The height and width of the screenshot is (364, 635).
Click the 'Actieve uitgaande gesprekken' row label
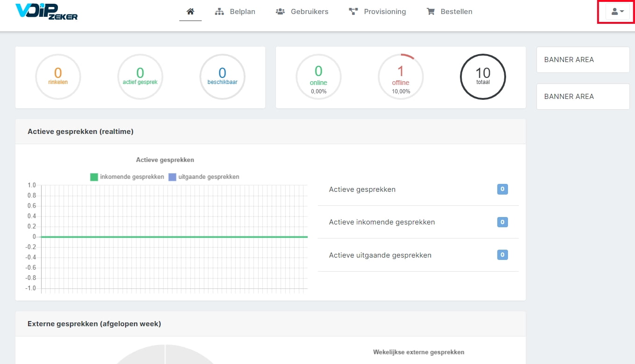(380, 255)
